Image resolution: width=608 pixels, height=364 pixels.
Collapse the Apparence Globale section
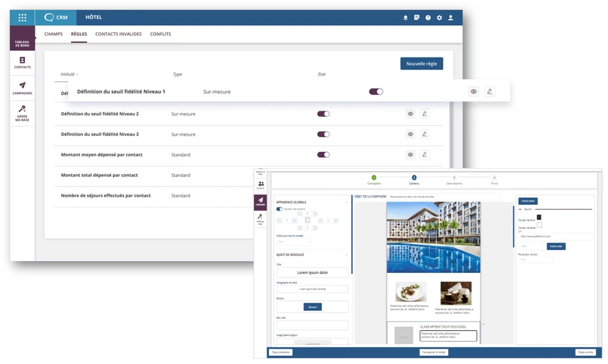click(x=347, y=202)
